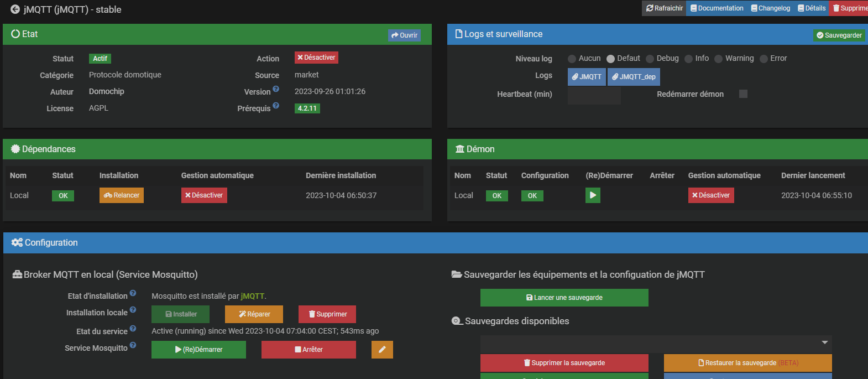Click the (Re)Démarrer Mosquitto service button
868x379 pixels.
198,350
